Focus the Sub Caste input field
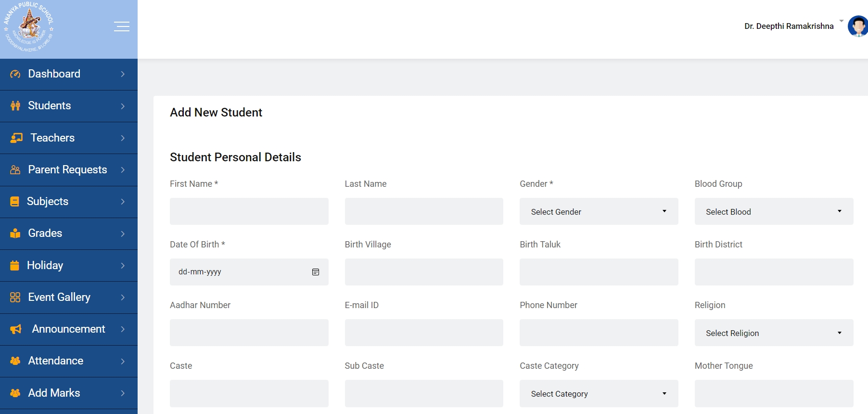Screen dimensions: 868x414 click(x=424, y=393)
